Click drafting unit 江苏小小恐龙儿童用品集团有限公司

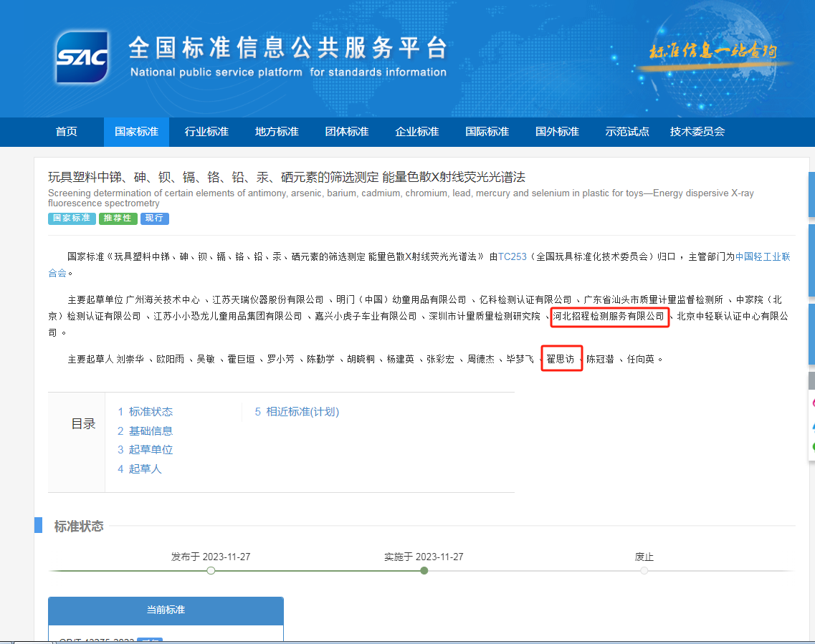click(228, 317)
